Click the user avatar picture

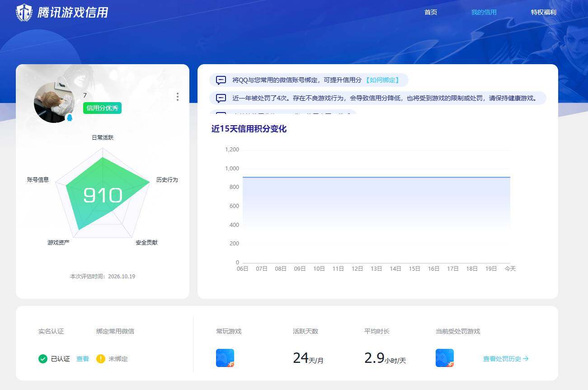tap(54, 103)
